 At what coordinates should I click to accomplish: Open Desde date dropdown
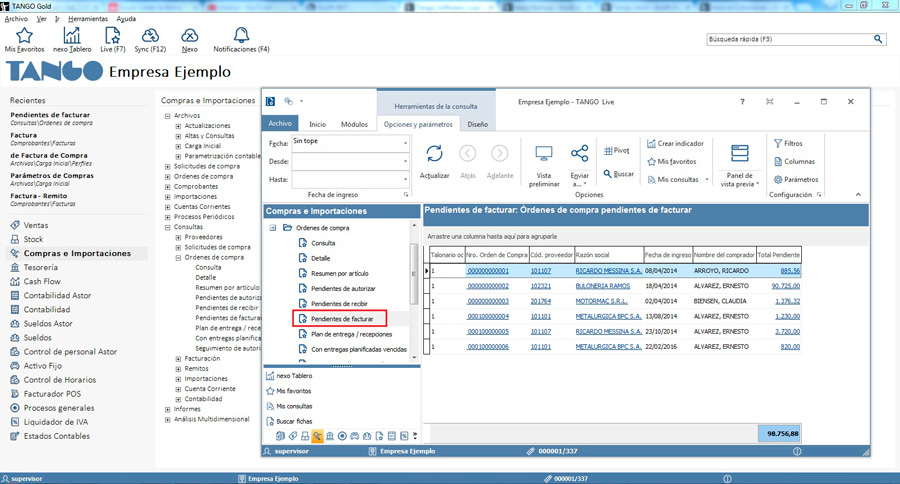click(x=405, y=161)
